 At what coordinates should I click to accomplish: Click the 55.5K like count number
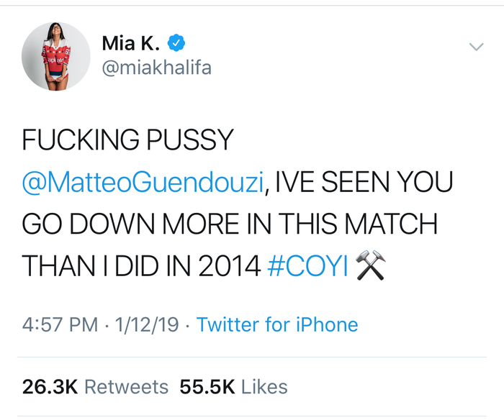pyautogui.click(x=207, y=386)
